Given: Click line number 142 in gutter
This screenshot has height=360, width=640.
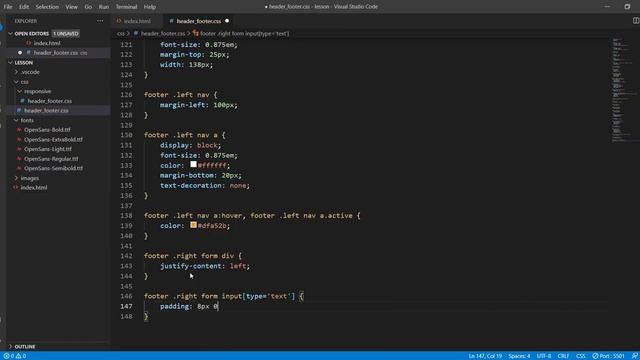Looking at the screenshot, I should point(126,256).
